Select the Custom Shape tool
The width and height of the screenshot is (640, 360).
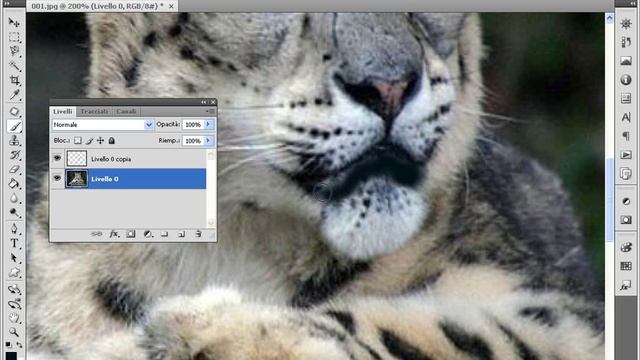coord(14,273)
